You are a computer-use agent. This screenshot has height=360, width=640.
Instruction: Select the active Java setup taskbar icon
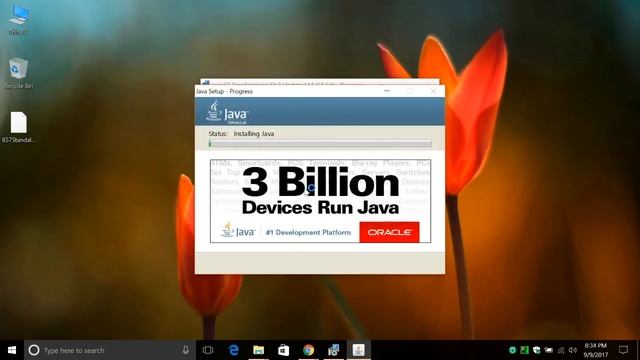tap(358, 350)
